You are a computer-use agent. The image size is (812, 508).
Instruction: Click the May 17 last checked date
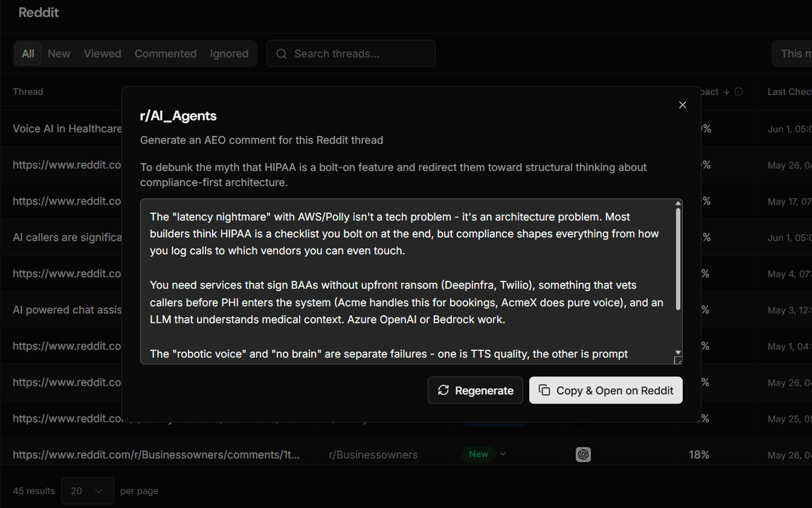(x=790, y=202)
